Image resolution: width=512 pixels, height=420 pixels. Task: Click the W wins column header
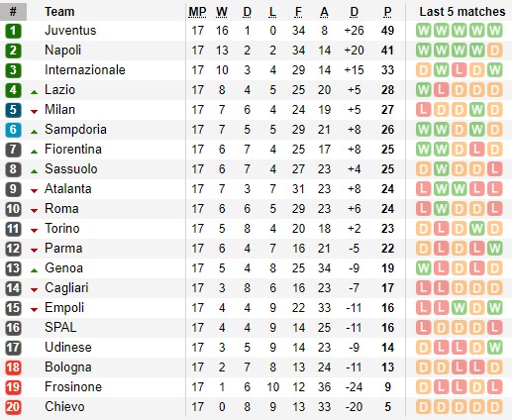[222, 12]
